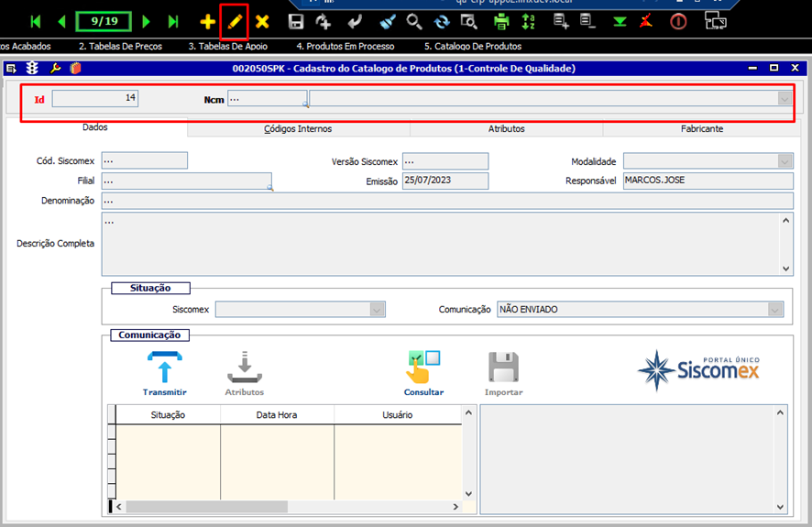The height and width of the screenshot is (527, 812).
Task: Click the Cód. Siscomex field
Action: point(145,161)
